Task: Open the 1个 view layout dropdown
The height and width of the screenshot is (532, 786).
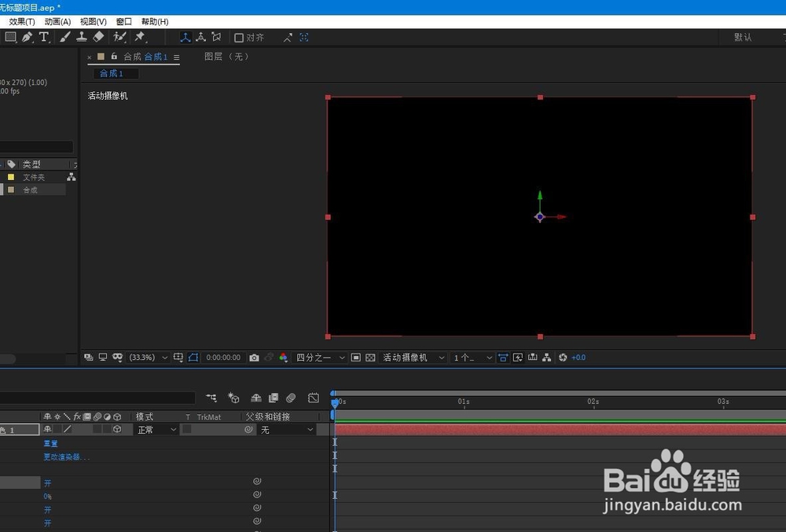Action: pos(472,358)
